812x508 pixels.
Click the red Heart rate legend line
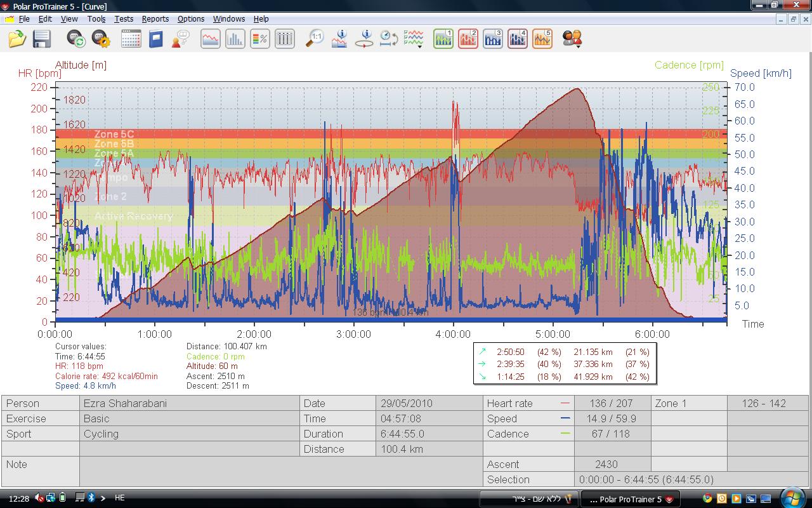[x=565, y=403]
